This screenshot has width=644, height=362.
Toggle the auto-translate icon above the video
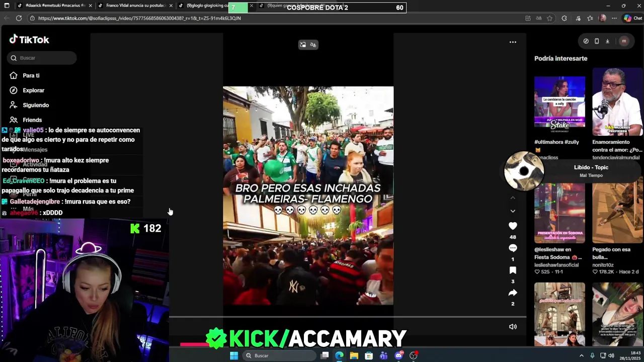point(313,45)
